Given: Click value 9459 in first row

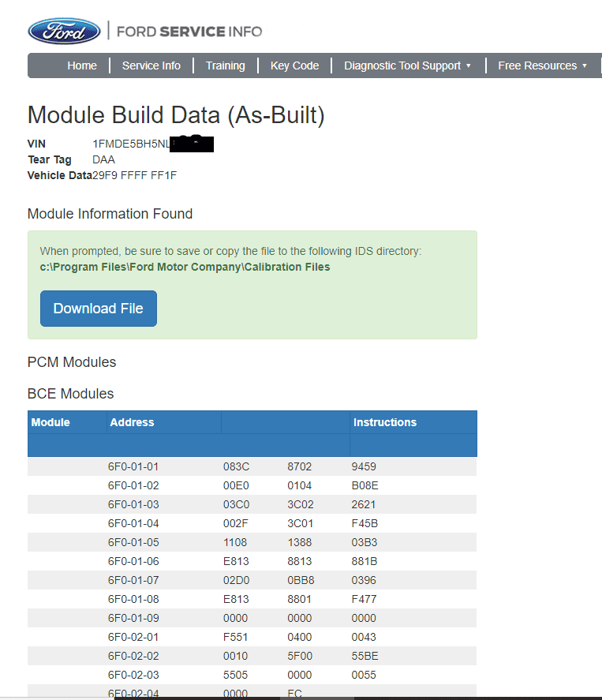Looking at the screenshot, I should [364, 466].
